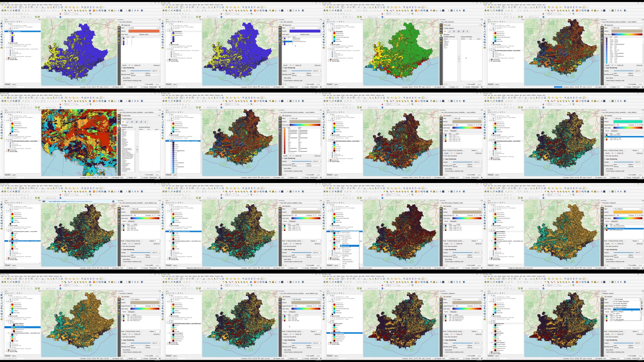The height and width of the screenshot is (362, 644).
Task: Open Legend tab icon in Stacked Bars panel
Action: click(146, 122)
